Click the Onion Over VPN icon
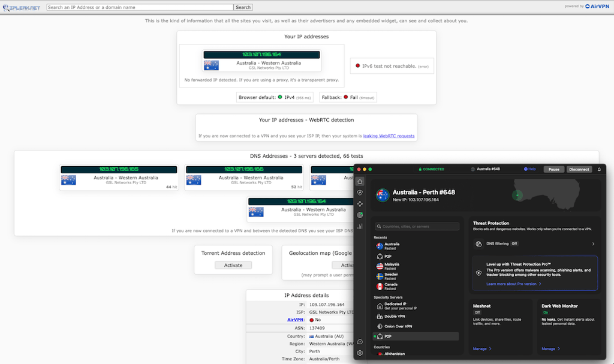The height and width of the screenshot is (364, 614). pyautogui.click(x=380, y=326)
